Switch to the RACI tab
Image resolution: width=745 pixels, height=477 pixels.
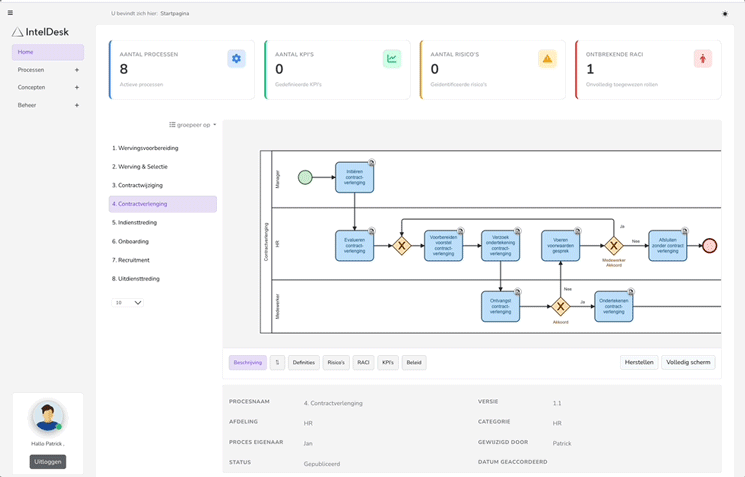pyautogui.click(x=363, y=363)
